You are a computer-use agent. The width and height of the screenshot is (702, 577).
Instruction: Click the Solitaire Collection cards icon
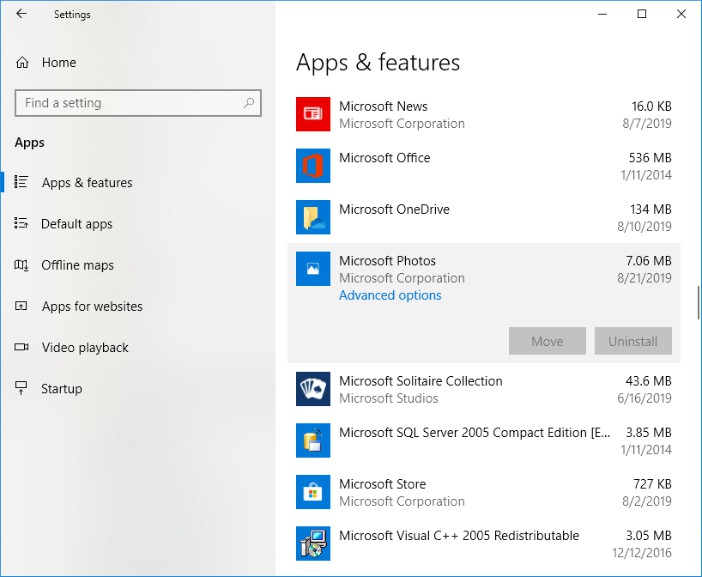(x=313, y=389)
